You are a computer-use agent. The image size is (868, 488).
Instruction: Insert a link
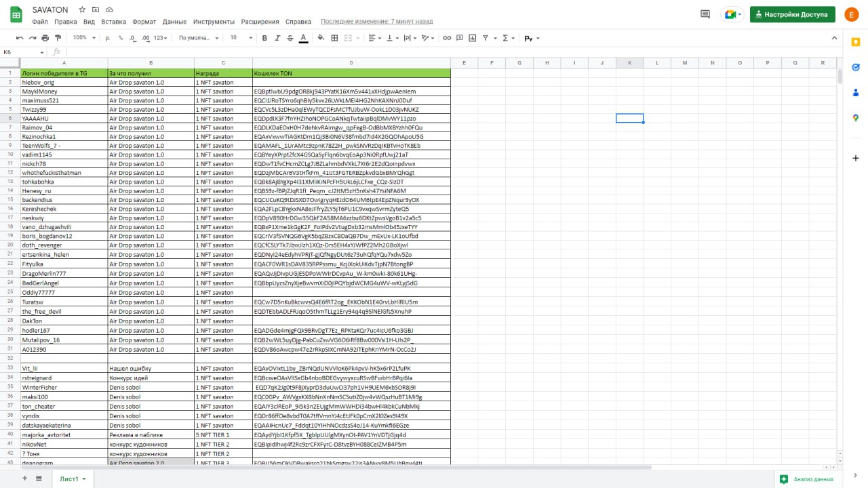(446, 38)
